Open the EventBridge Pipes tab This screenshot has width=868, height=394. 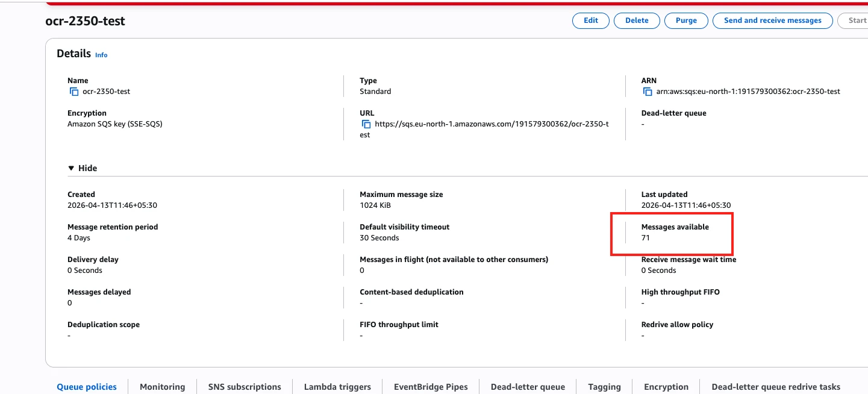click(x=431, y=387)
